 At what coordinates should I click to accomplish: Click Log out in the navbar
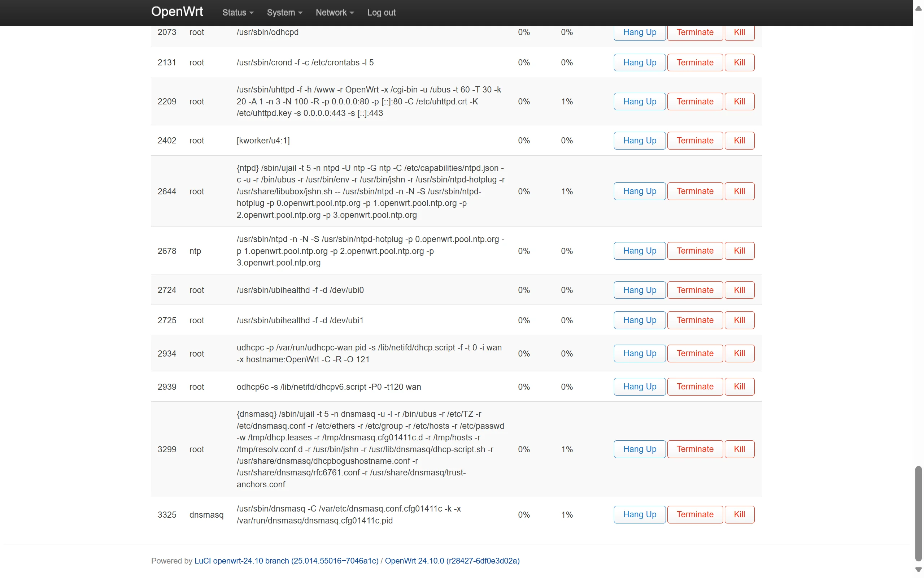pos(381,12)
